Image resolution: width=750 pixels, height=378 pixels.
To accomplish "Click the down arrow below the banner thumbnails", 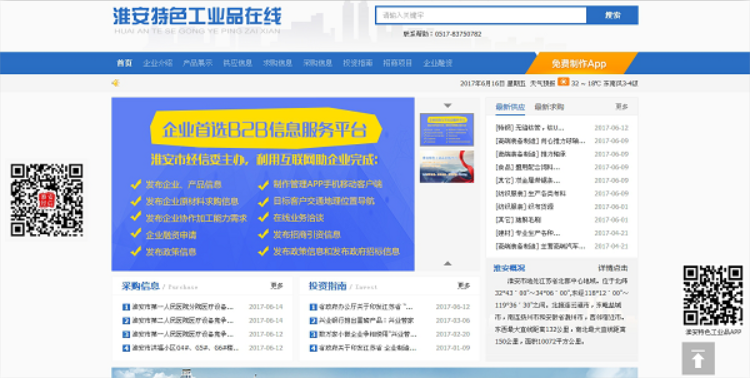I will (447, 263).
